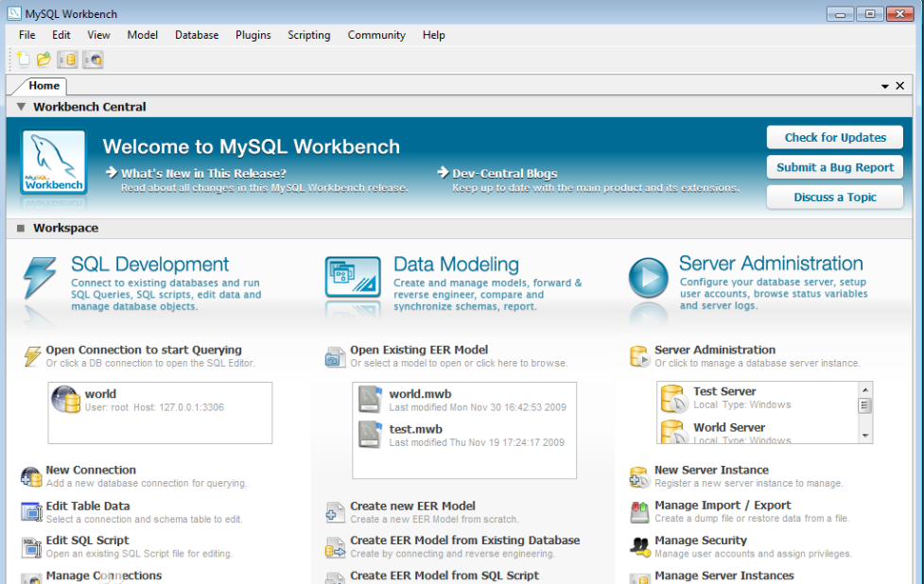Viewport: 924px width, 584px height.
Task: Click the world connection globe icon
Action: (65, 400)
